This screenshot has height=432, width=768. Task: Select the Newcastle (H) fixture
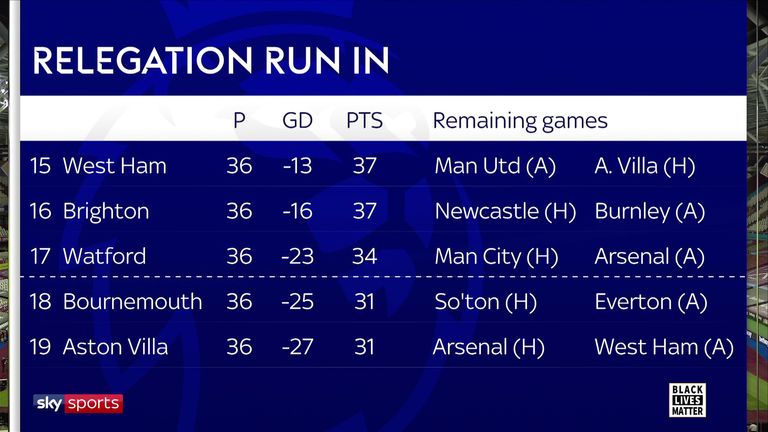tap(505, 211)
